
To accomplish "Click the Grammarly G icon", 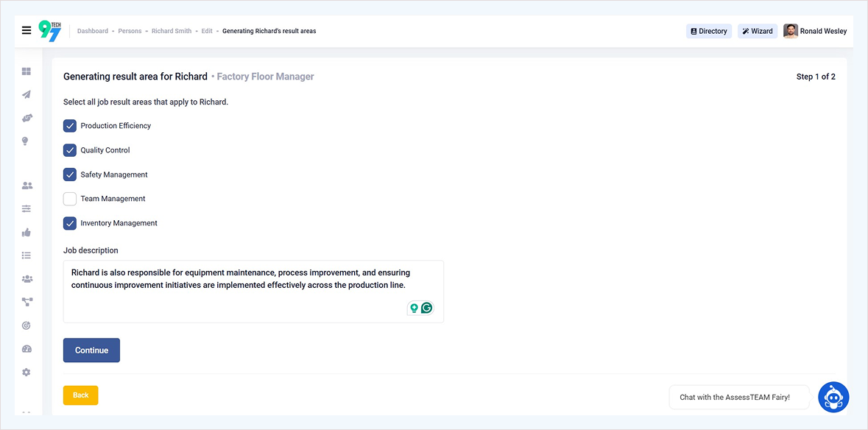I will pos(427,308).
